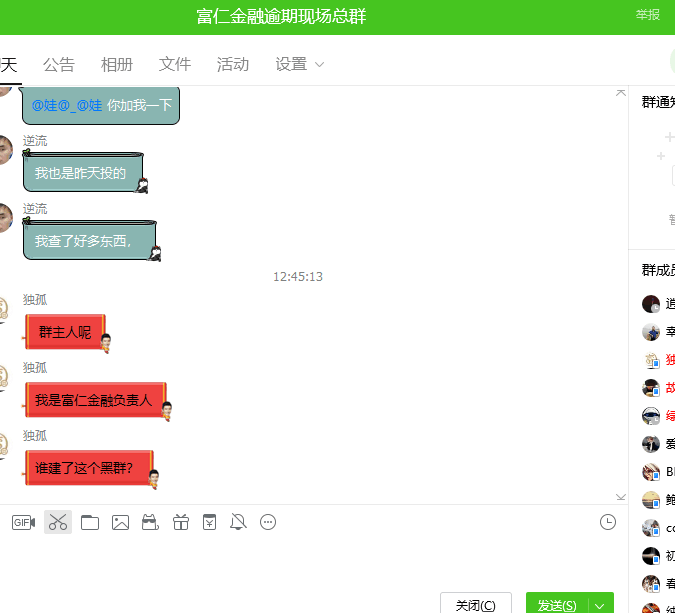Click the 关闭(C) button
675x613 pixels.
[x=476, y=605]
